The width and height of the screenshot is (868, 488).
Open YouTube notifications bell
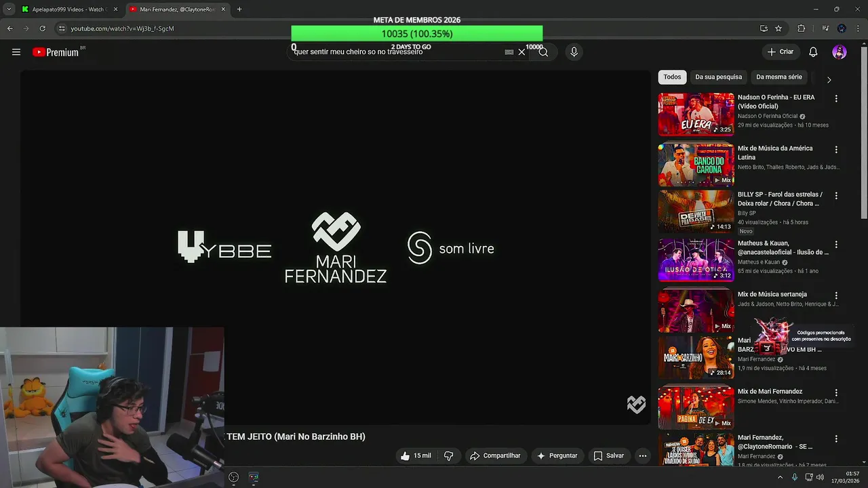(813, 52)
